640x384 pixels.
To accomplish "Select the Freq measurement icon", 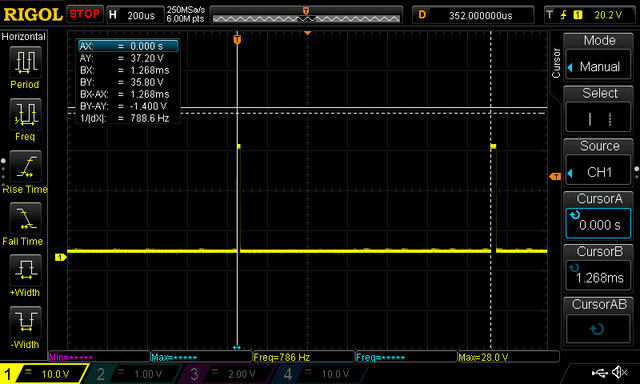I will point(25,114).
